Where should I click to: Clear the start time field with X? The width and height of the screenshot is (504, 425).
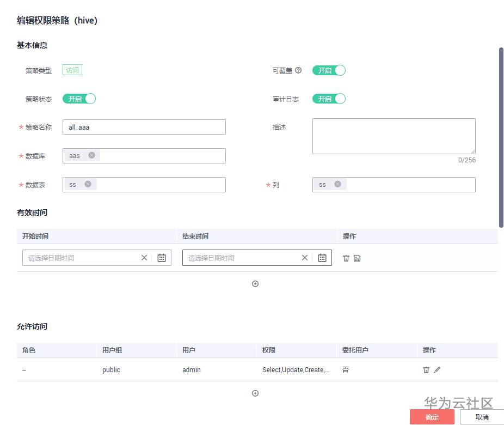(x=144, y=257)
